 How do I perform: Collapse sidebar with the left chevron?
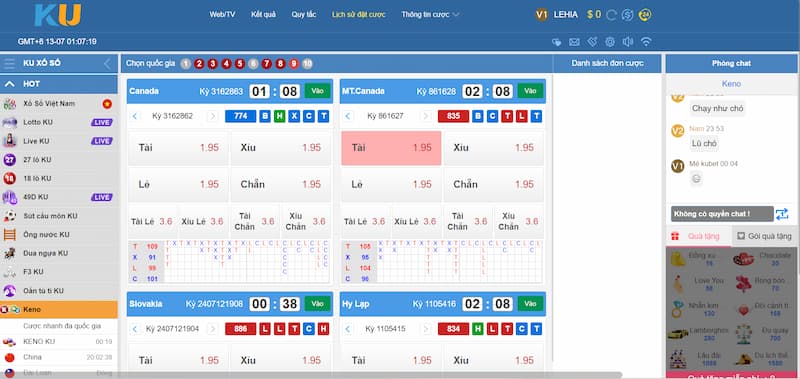(x=107, y=64)
